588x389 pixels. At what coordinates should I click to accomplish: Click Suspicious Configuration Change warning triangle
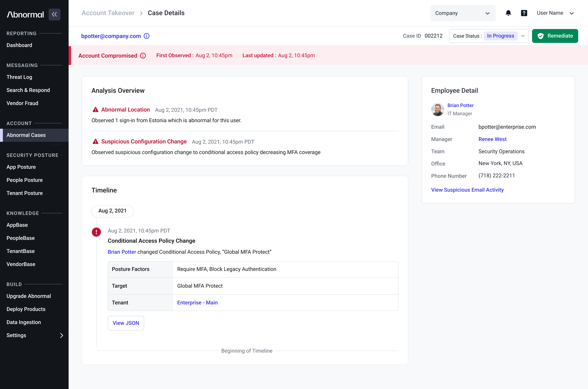95,141
